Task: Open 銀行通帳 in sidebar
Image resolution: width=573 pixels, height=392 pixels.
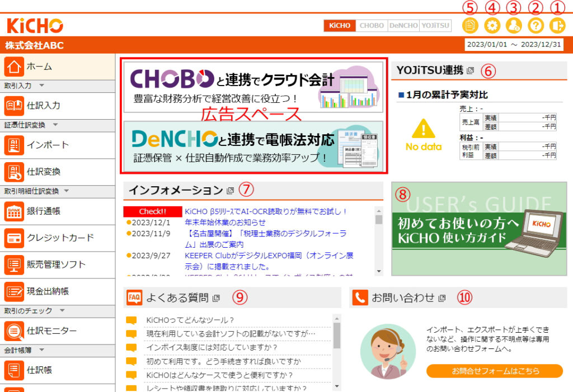Action: coord(58,211)
